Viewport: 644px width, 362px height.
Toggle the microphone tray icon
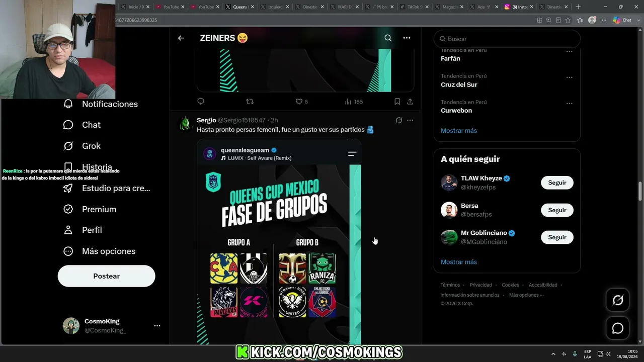575,354
